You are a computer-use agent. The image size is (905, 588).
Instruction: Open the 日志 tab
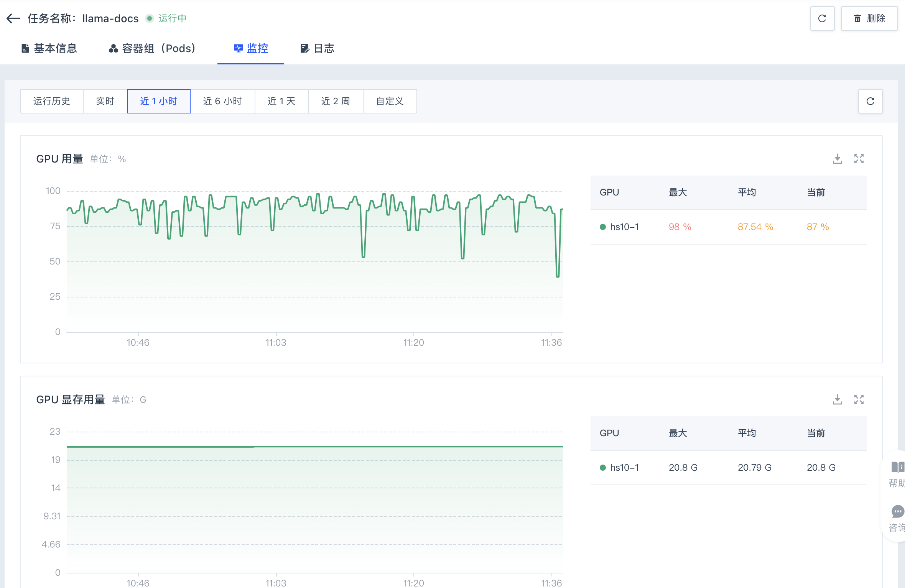[318, 48]
